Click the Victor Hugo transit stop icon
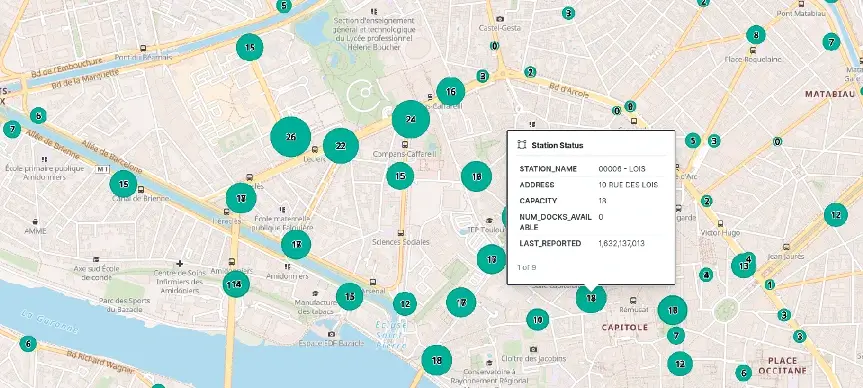Viewport: 864px width, 388px height. (x=721, y=224)
